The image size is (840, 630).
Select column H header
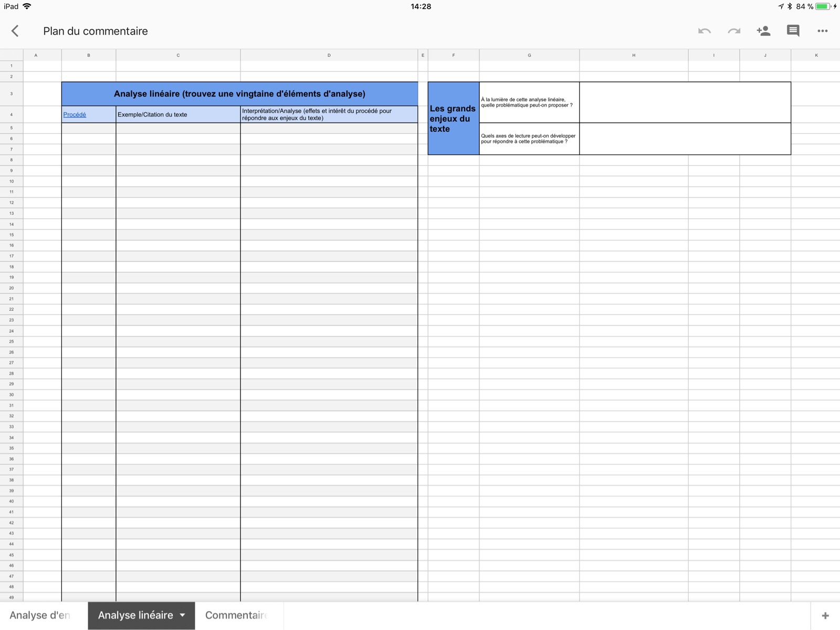[x=634, y=55]
